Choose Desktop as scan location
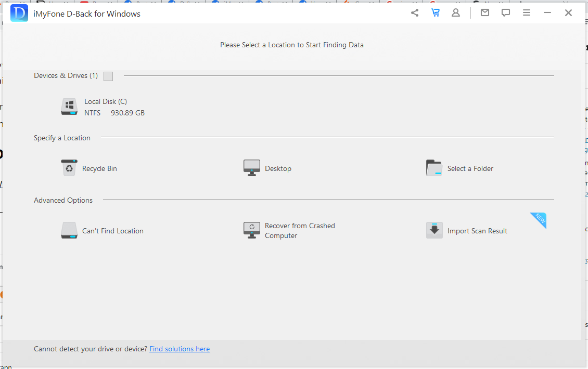Viewport: 588px width, 369px height. (x=278, y=168)
